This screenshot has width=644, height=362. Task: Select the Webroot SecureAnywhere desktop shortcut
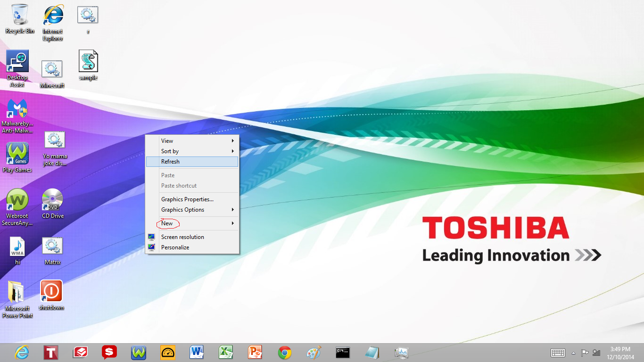pyautogui.click(x=17, y=207)
